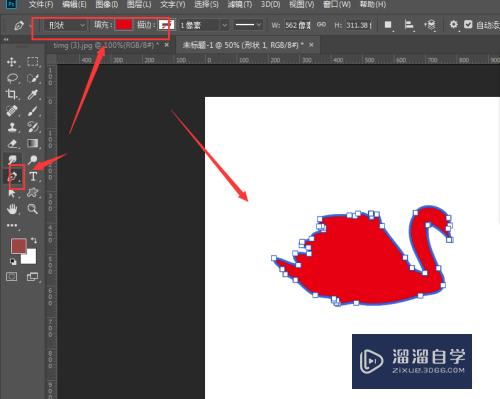Select the Smudge tool
Screen dimensions: 500x399
point(13,160)
